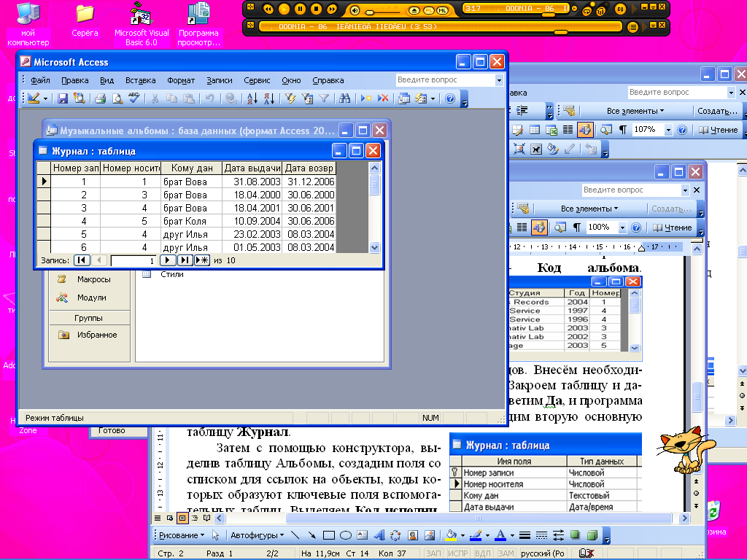This screenshot has height=560, width=747.
Task: Toggle repeat mode in the media player
Action: click(x=587, y=10)
